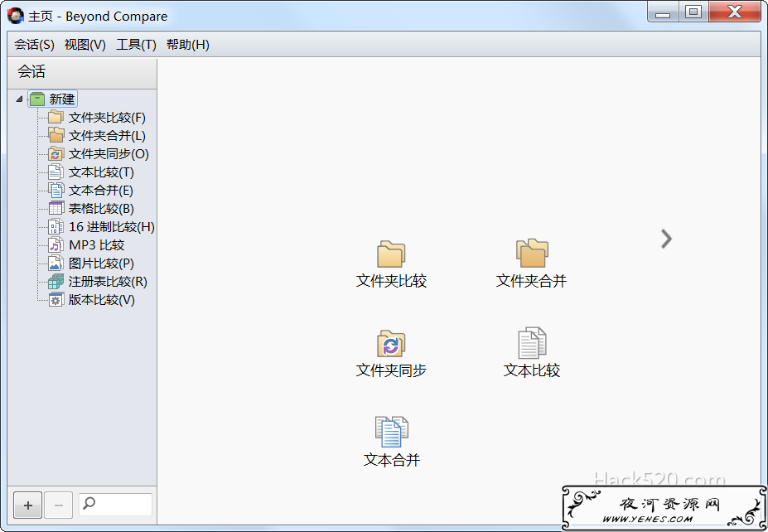This screenshot has height=532, width=768.
Task: Open the 会话(S) menu
Action: 34,45
